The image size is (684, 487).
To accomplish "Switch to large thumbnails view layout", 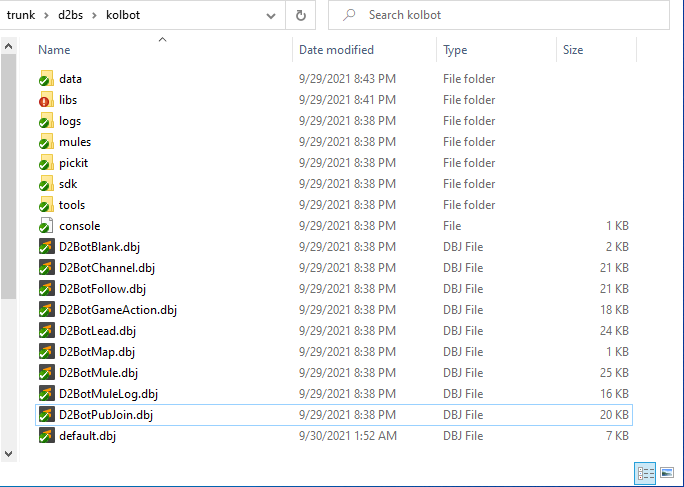I will [667, 473].
